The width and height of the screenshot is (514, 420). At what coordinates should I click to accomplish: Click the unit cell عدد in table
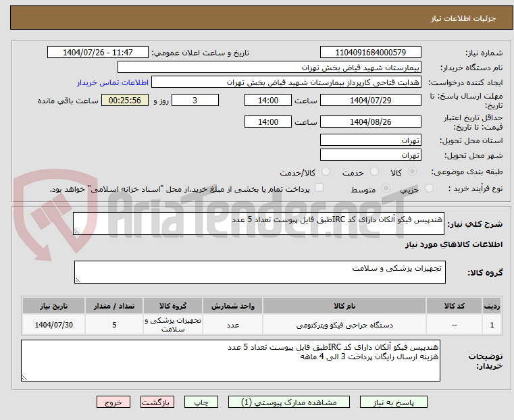pos(233,325)
